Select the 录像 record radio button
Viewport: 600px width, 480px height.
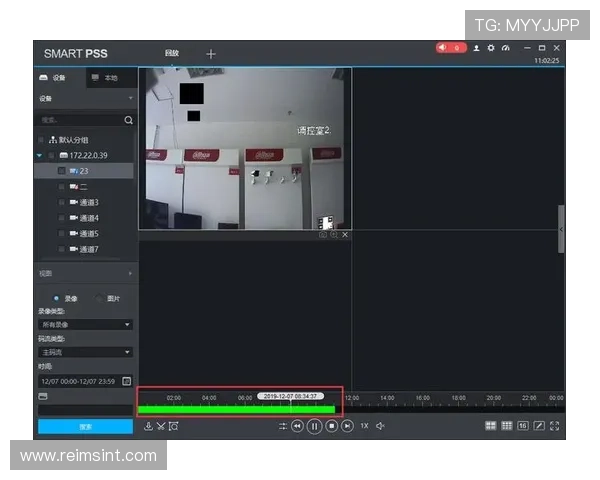tap(56, 298)
